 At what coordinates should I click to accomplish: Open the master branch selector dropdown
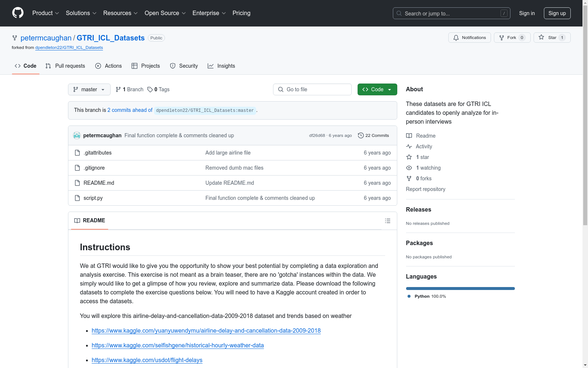click(x=89, y=89)
